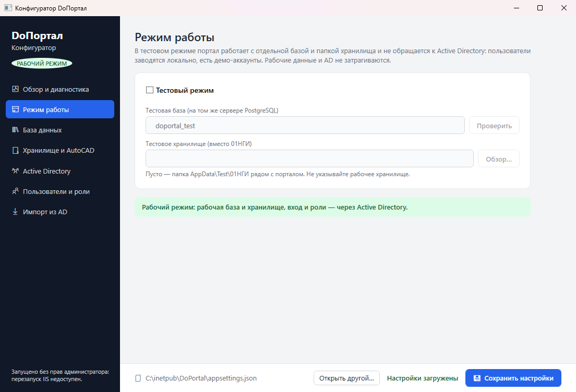576x392 pixels.
Task: Click the РАБОЧИЙ РЕЖИМ badge
Action: [x=42, y=64]
